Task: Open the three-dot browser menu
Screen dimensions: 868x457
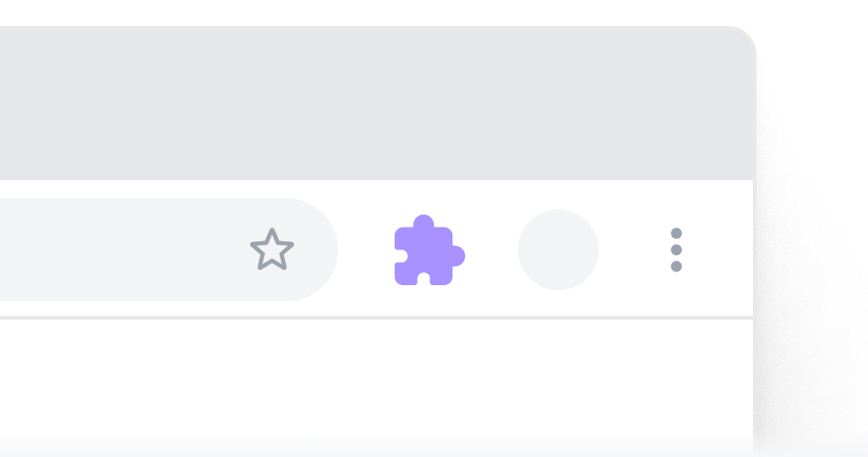Action: (676, 250)
